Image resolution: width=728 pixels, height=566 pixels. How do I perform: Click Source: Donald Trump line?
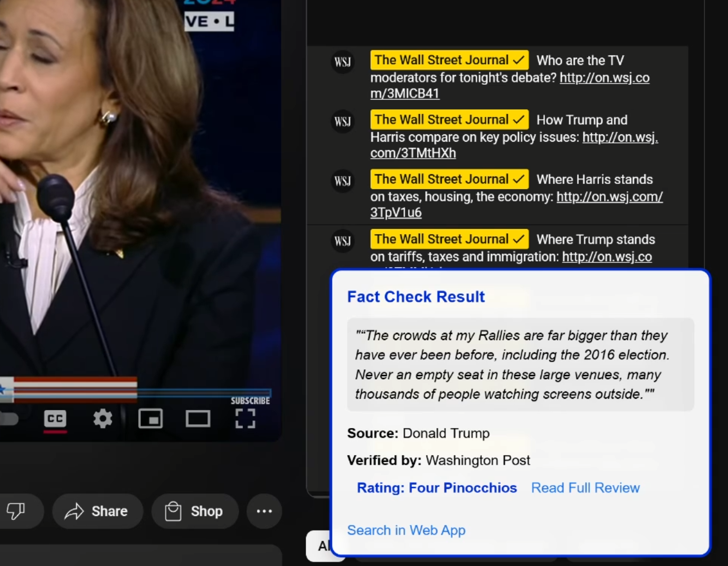point(418,433)
